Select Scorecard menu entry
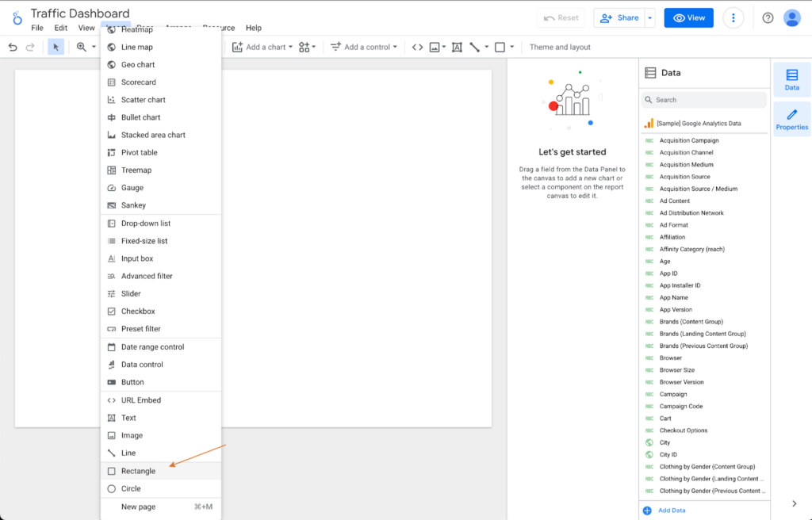The image size is (812, 520). 161,82
